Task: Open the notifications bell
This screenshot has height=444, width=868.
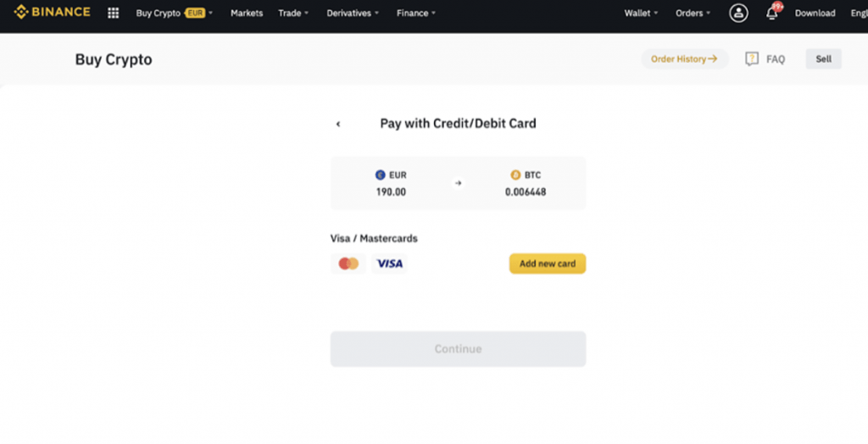Action: [771, 13]
